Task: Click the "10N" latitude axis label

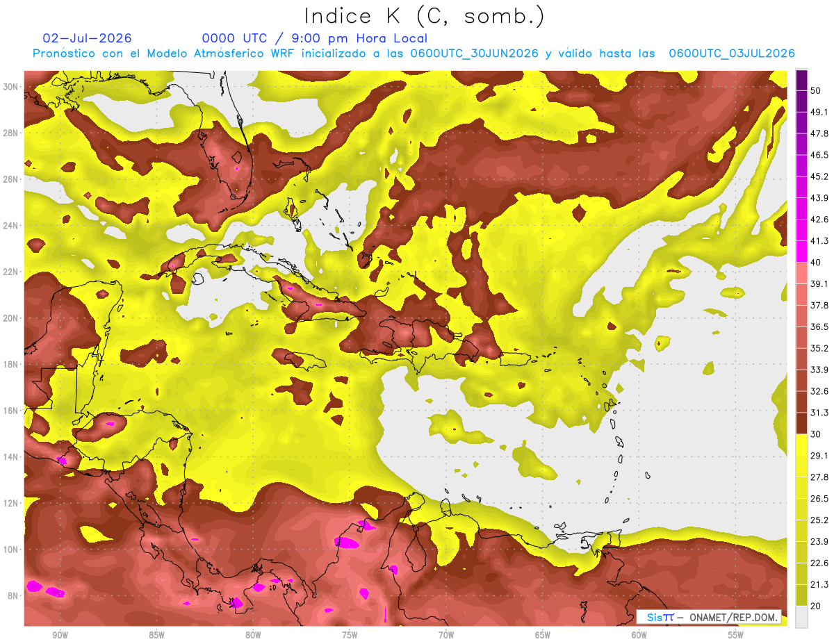Action: point(10,550)
